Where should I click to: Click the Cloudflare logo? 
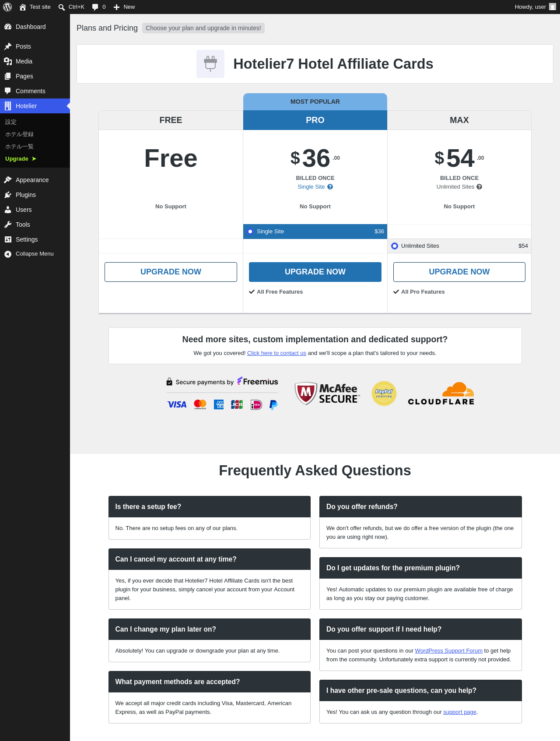tap(441, 393)
